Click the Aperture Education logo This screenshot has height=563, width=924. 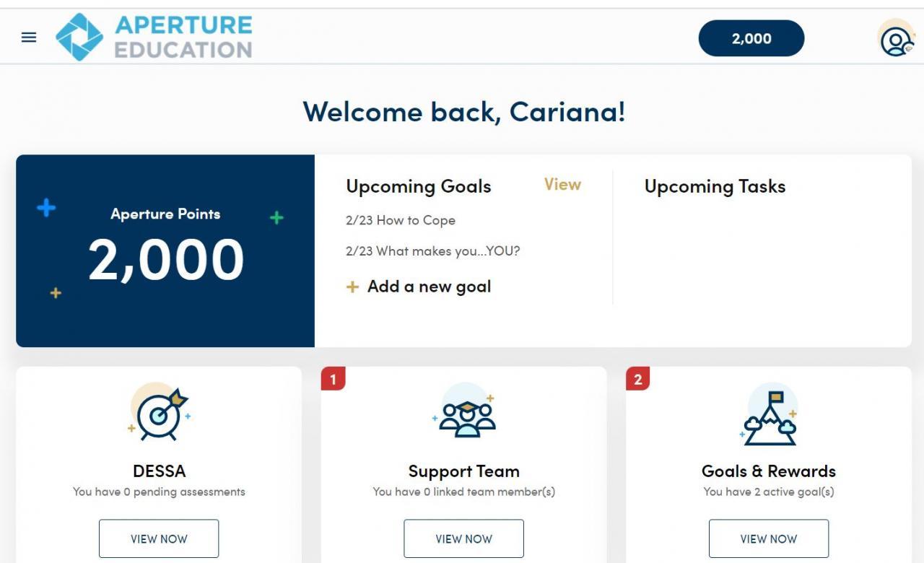pyautogui.click(x=154, y=37)
